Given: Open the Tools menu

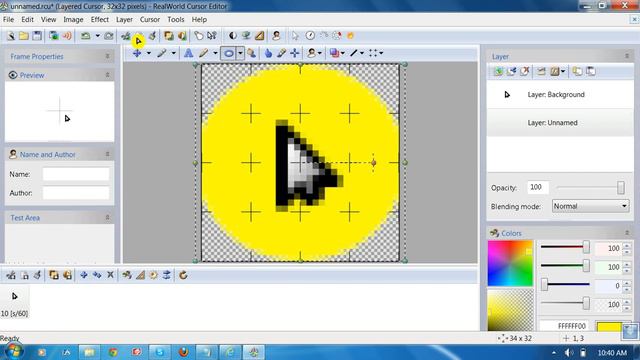Looking at the screenshot, I should click(x=176, y=20).
